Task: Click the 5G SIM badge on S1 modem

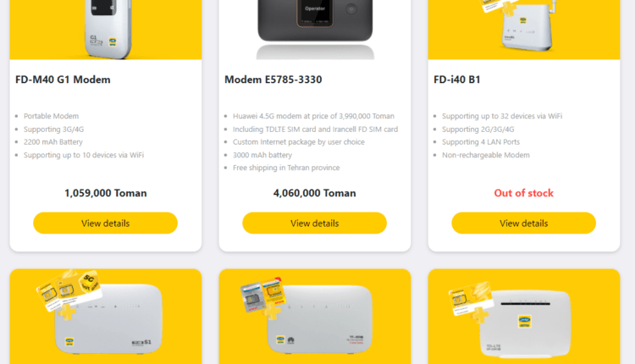Action: [x=89, y=281]
